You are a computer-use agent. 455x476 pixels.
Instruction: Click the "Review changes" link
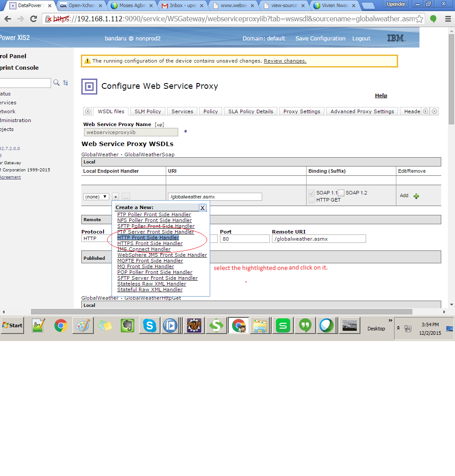pos(286,61)
